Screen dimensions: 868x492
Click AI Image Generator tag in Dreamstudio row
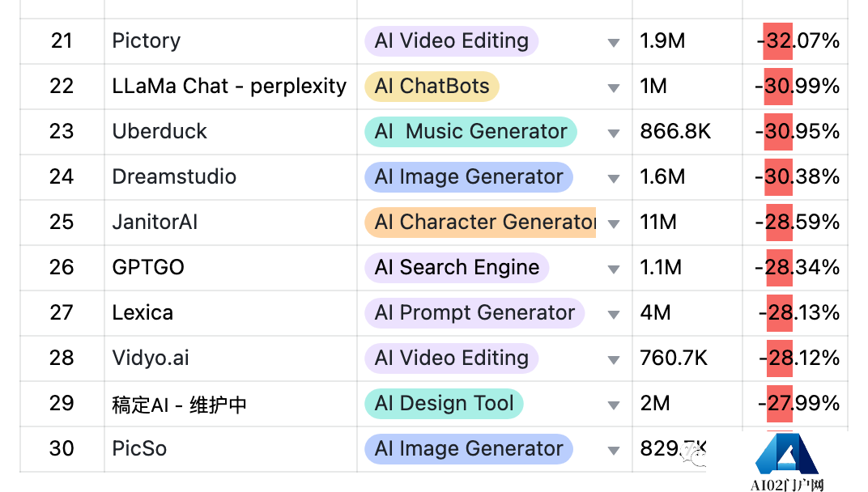(468, 177)
